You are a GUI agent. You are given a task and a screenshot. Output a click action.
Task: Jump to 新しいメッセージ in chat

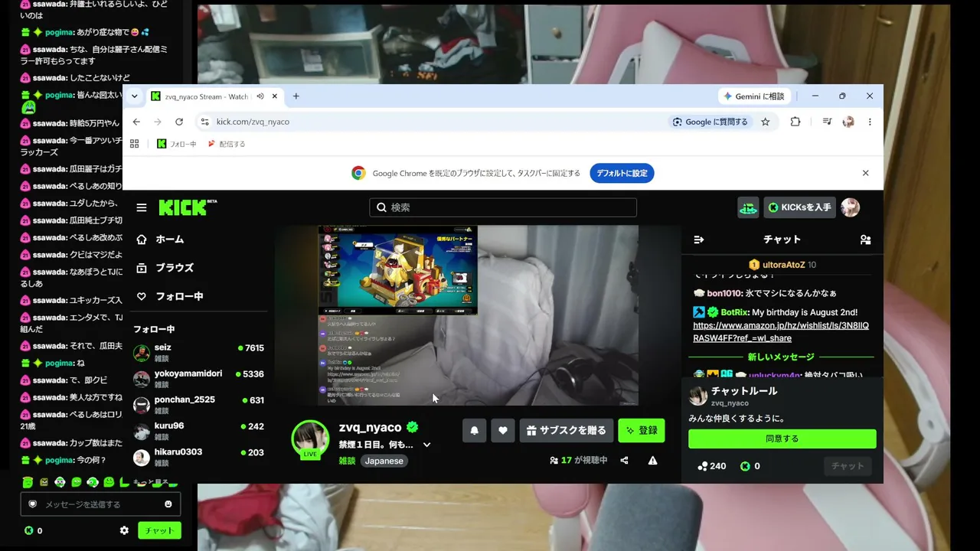(x=781, y=357)
